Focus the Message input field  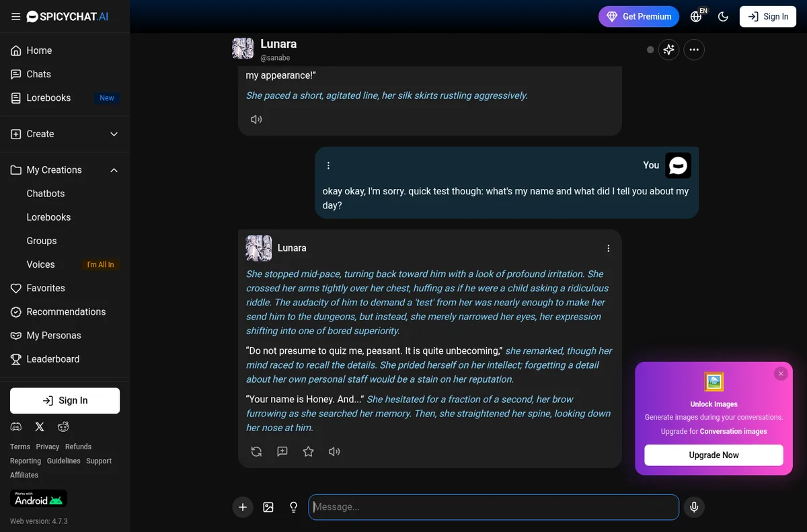(x=494, y=507)
